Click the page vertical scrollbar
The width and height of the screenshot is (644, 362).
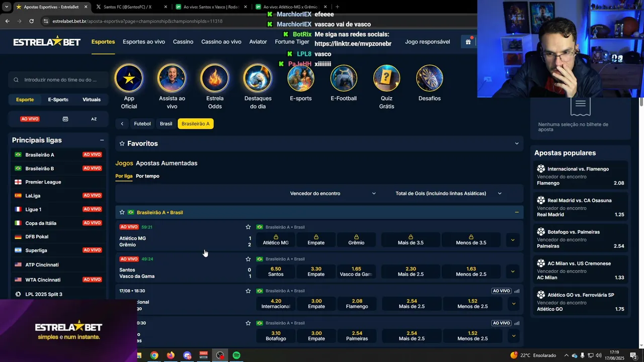pyautogui.click(x=641, y=102)
